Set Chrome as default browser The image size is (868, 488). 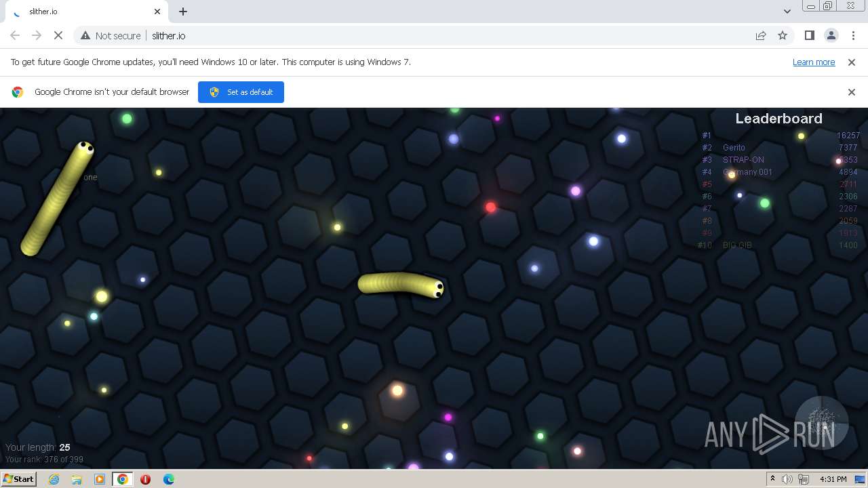tap(241, 92)
